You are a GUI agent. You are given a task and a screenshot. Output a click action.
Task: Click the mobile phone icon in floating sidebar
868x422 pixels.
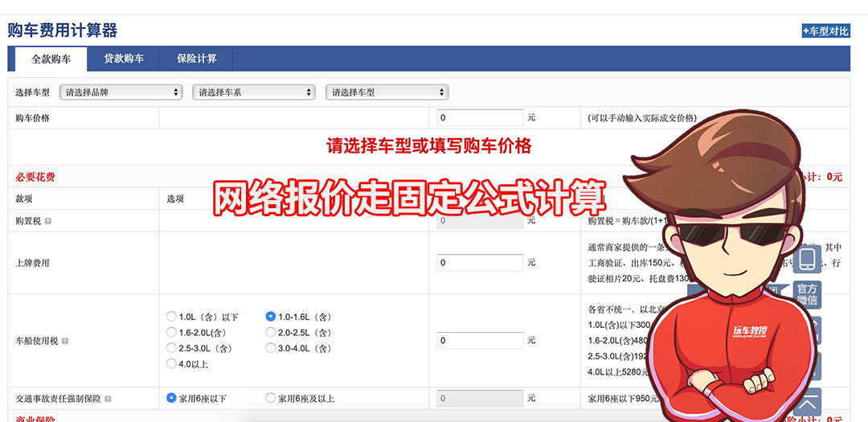tap(807, 259)
